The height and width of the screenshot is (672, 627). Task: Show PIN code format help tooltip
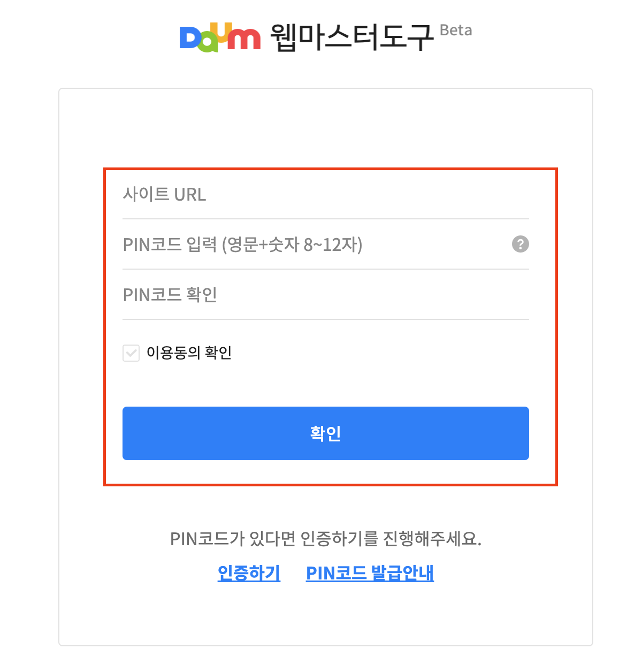pos(520,244)
